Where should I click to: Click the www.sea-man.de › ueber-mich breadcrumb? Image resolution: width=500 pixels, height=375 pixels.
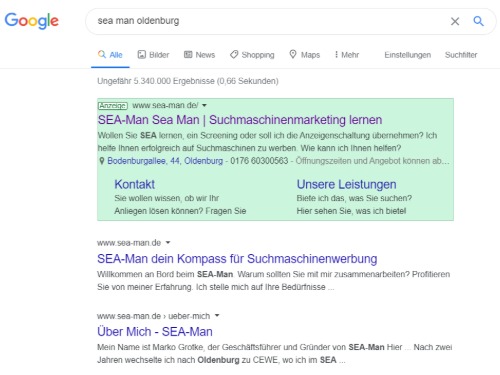(x=154, y=316)
